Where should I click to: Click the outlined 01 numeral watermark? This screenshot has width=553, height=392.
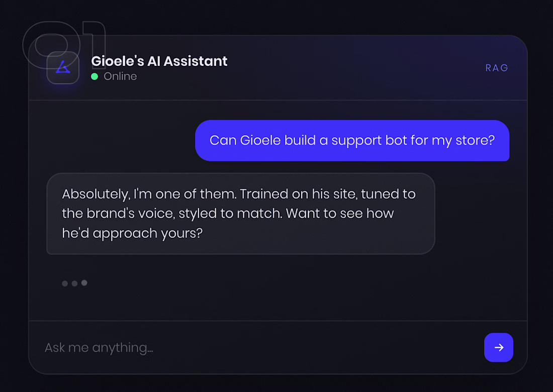click(x=64, y=45)
